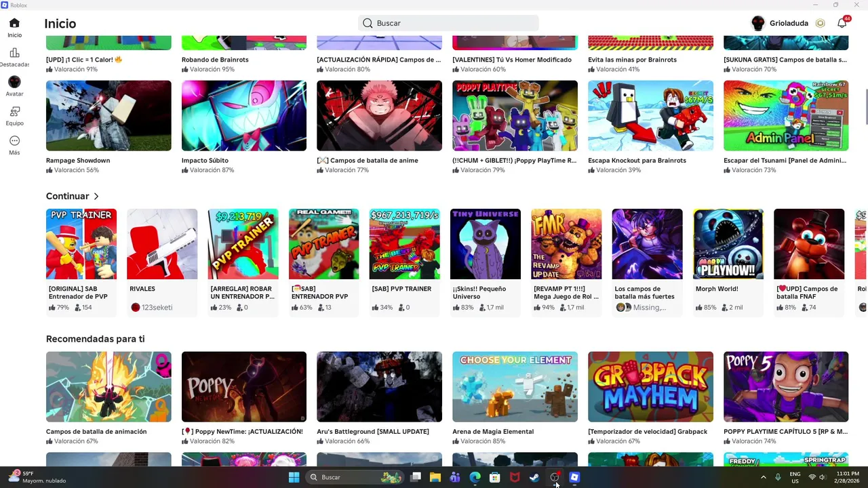
Task: Expand the Continuar section arrow
Action: click(96, 196)
